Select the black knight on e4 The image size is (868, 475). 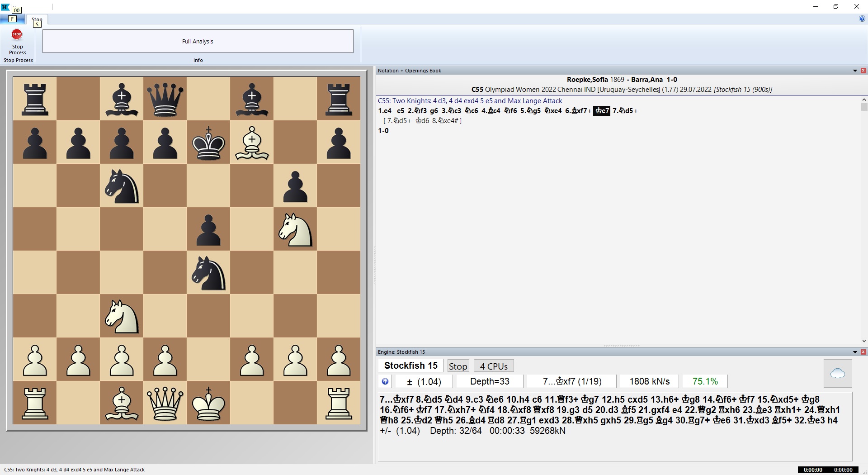[x=208, y=273]
